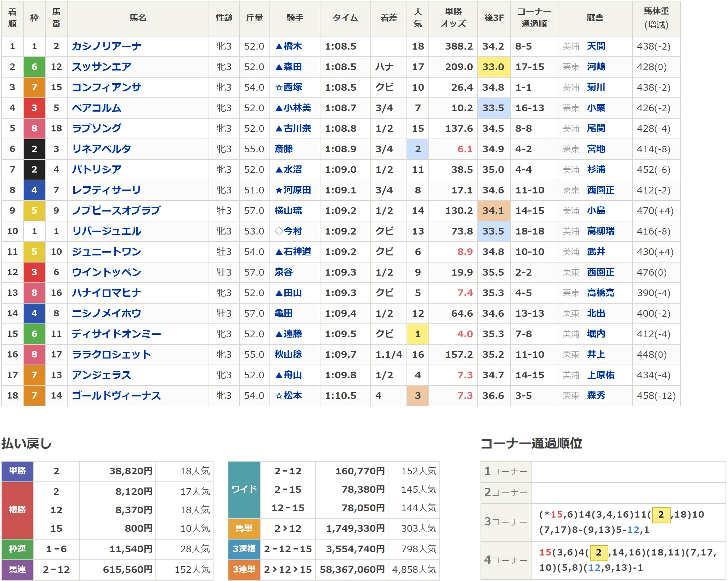Open jockey 秋山稔 profile

point(288,355)
